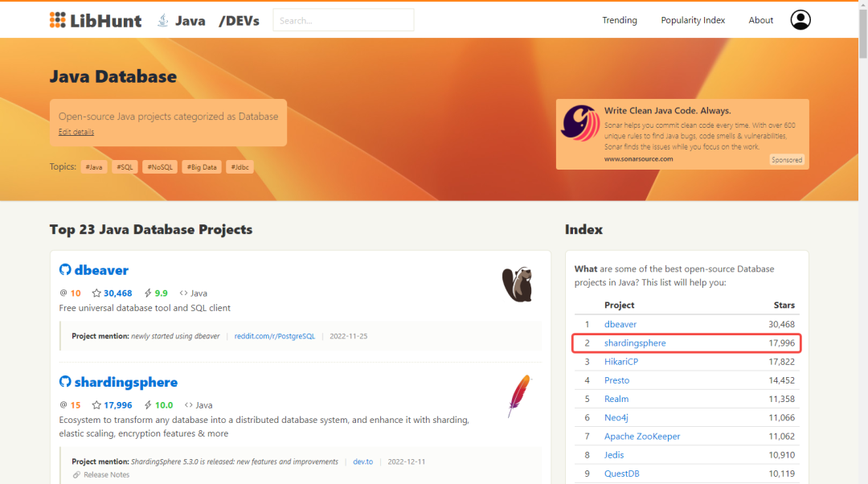Click Project column header
868x484 pixels.
pos(619,306)
